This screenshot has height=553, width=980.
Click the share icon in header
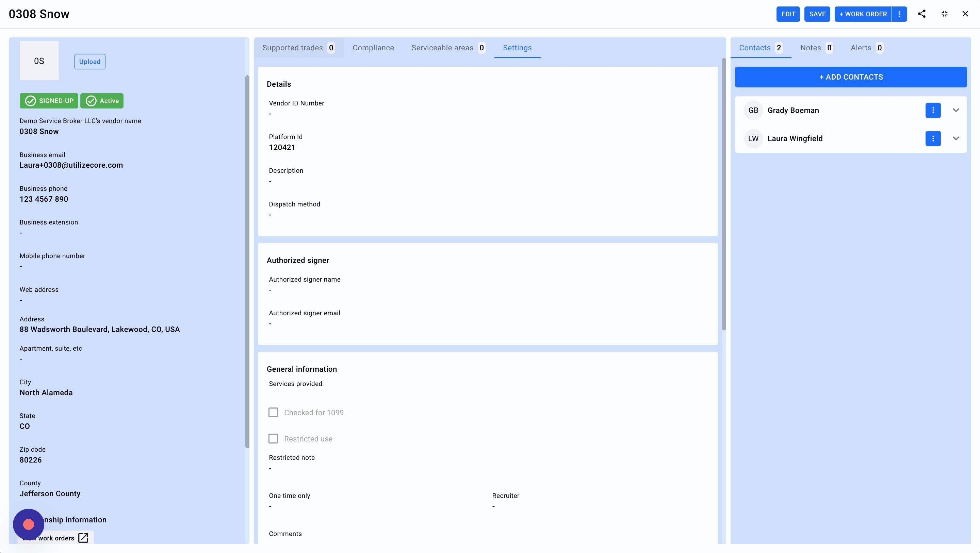point(921,14)
